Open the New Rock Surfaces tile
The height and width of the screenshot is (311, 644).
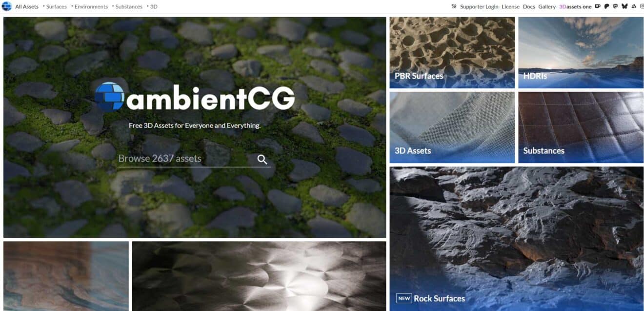(x=516, y=239)
